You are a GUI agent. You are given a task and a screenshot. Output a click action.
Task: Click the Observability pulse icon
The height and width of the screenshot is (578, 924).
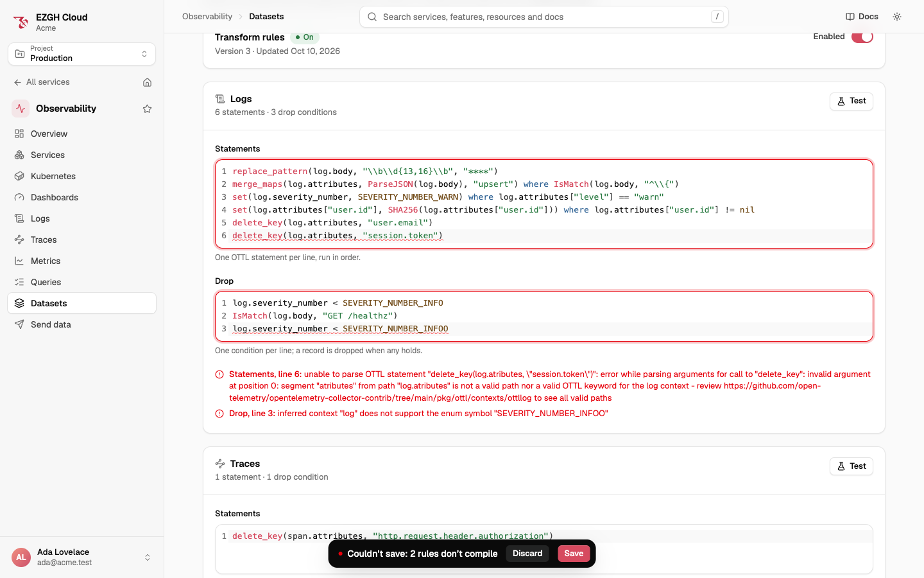click(x=21, y=109)
